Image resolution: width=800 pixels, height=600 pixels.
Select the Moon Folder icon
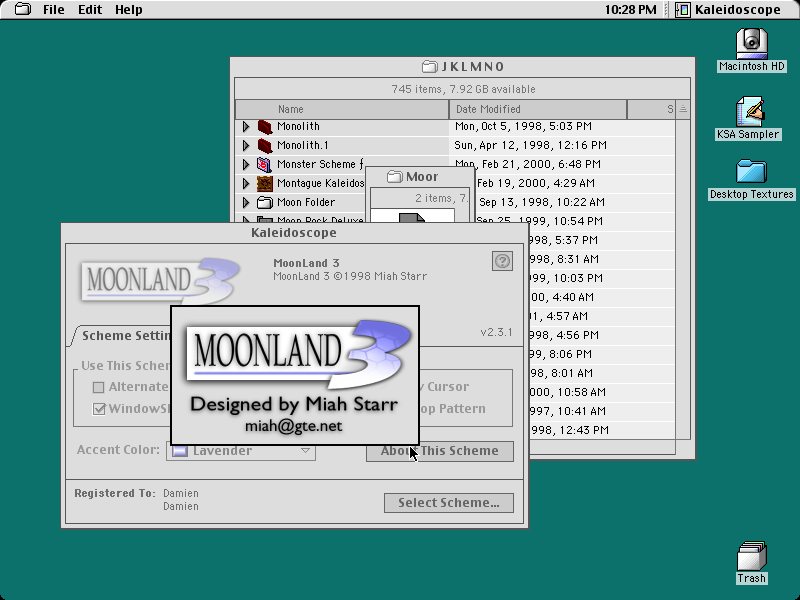coord(264,203)
